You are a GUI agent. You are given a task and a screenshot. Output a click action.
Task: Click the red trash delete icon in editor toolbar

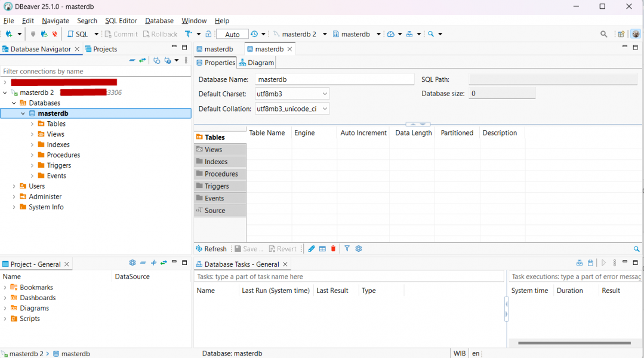click(334, 249)
